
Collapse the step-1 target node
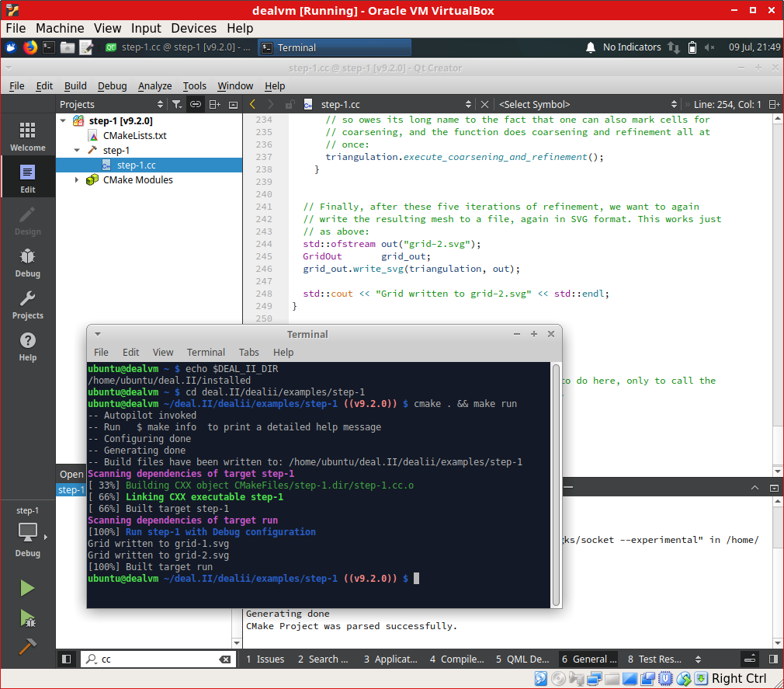tap(77, 150)
